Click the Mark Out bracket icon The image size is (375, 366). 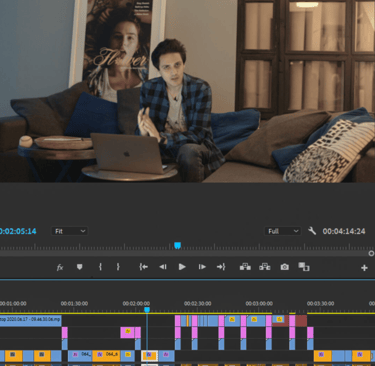click(118, 267)
